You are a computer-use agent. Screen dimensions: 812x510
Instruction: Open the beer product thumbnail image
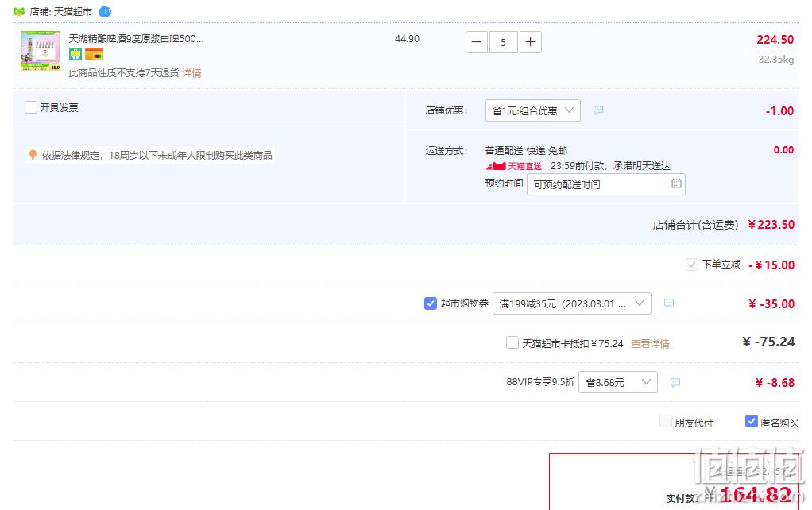click(41, 51)
